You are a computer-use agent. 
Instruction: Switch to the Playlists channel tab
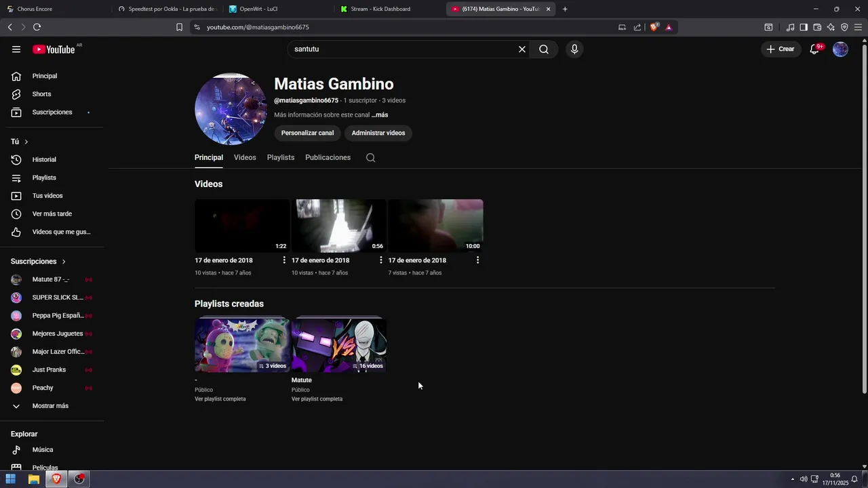pyautogui.click(x=281, y=157)
